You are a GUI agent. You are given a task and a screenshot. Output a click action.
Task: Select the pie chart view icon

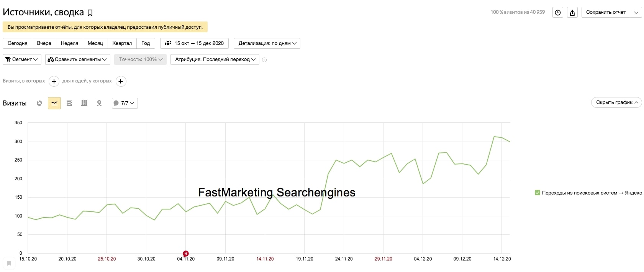[x=39, y=103]
